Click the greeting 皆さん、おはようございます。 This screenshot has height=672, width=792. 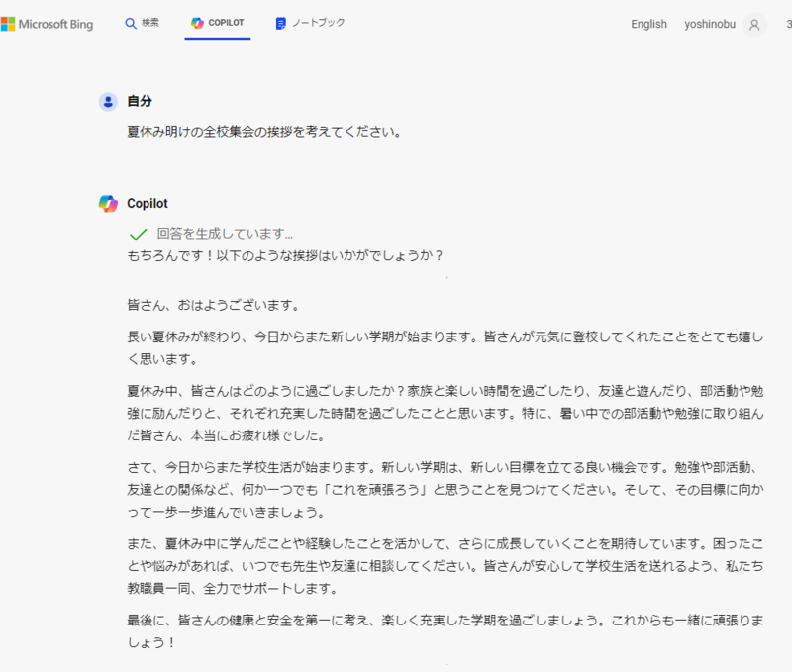(x=214, y=305)
